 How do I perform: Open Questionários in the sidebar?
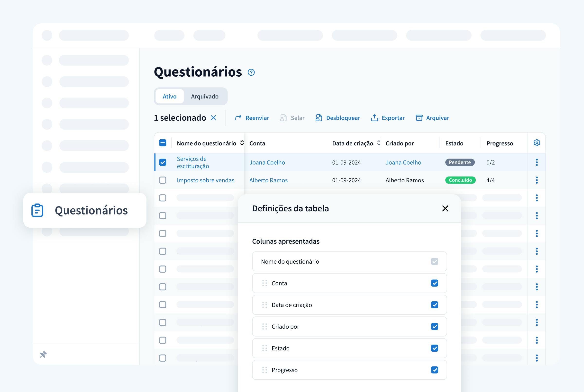[x=85, y=210]
